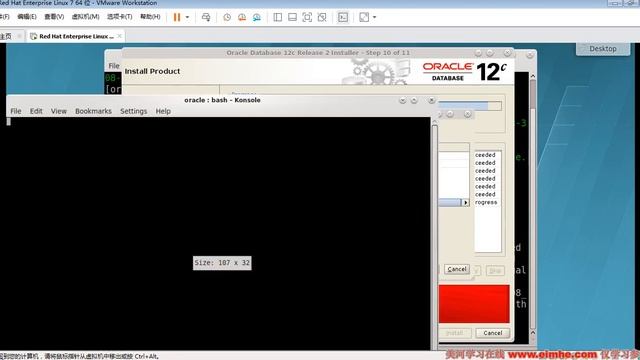Screen dimensions: 640x360
Task: Open the snapshot manager toolbar icon
Action: [x=257, y=17]
